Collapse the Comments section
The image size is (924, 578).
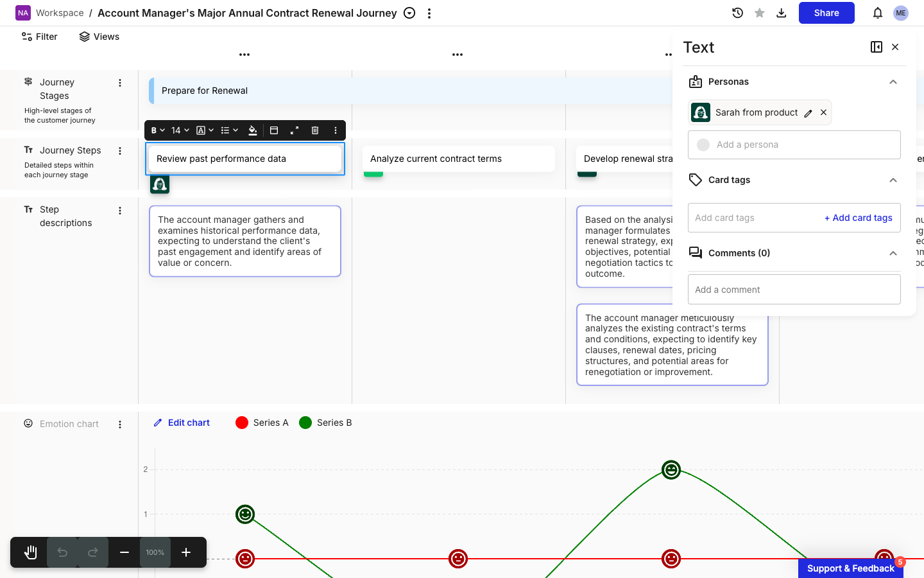[893, 253]
